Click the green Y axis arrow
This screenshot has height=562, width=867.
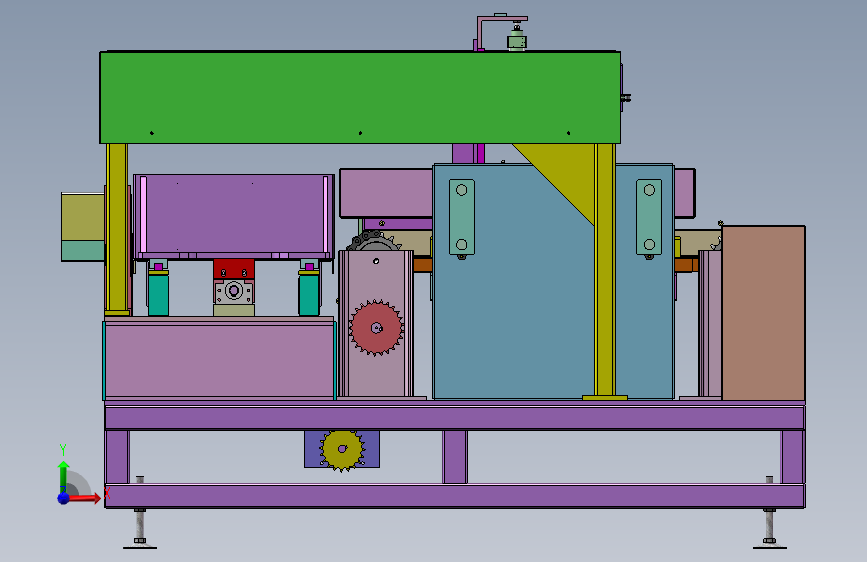tap(63, 476)
